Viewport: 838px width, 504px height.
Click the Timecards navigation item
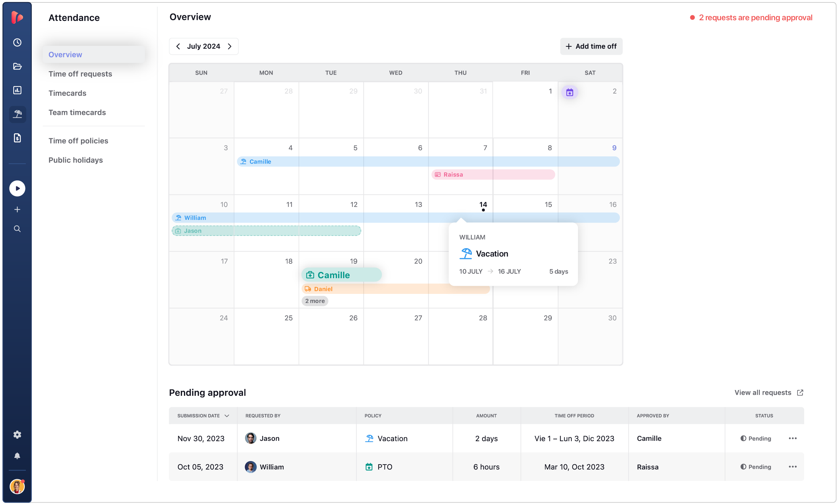67,93
